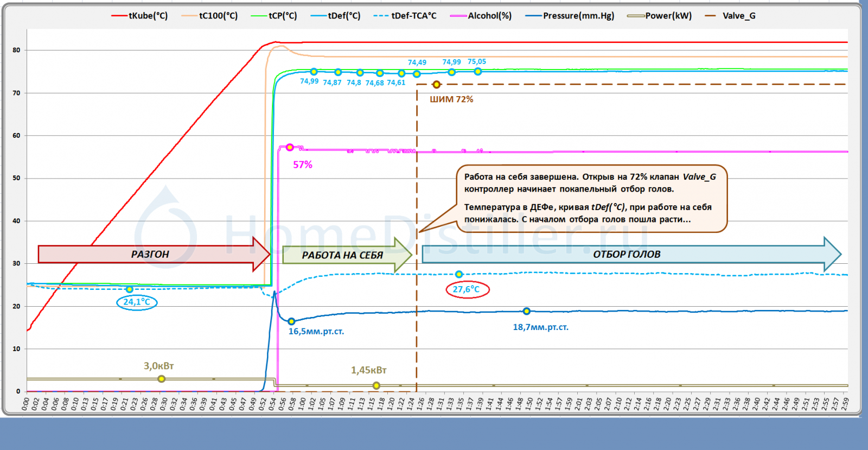The height and width of the screenshot is (450, 868).
Task: Select the red-circled 27,6°C label
Action: pos(467,289)
